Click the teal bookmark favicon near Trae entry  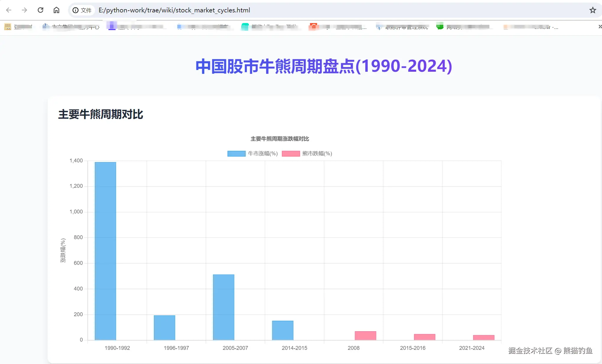[245, 27]
